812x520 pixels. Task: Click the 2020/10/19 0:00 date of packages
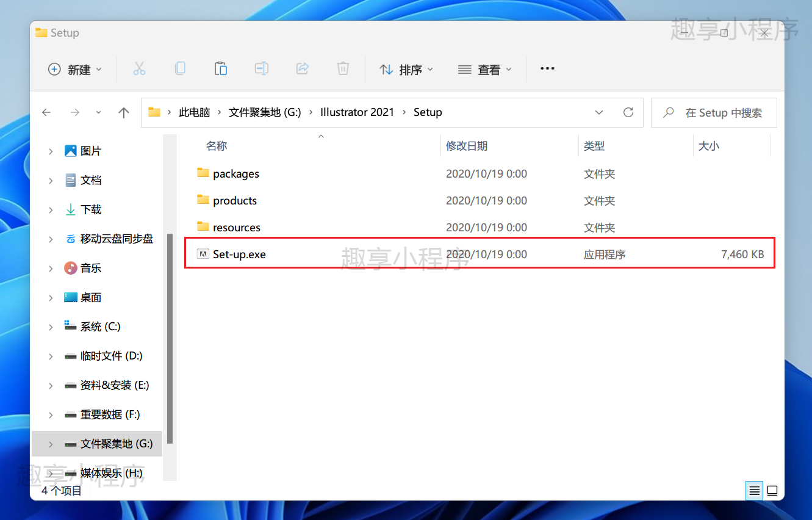[486, 173]
